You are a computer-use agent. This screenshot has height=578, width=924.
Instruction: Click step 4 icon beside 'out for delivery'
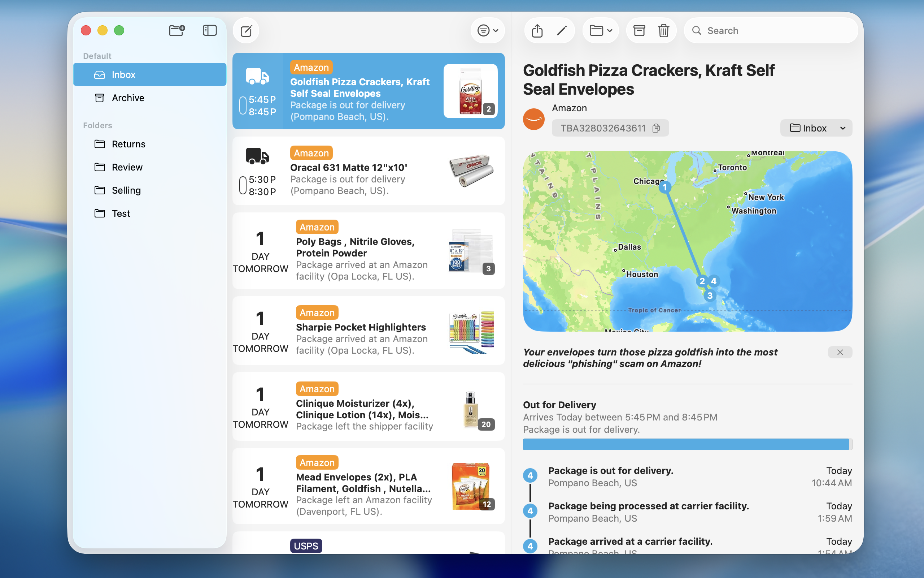pos(530,475)
